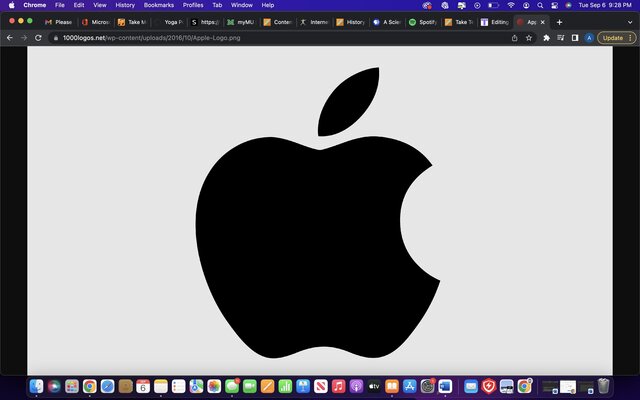Open the Chrome profile avatar A
The width and height of the screenshot is (640, 400).
point(589,38)
